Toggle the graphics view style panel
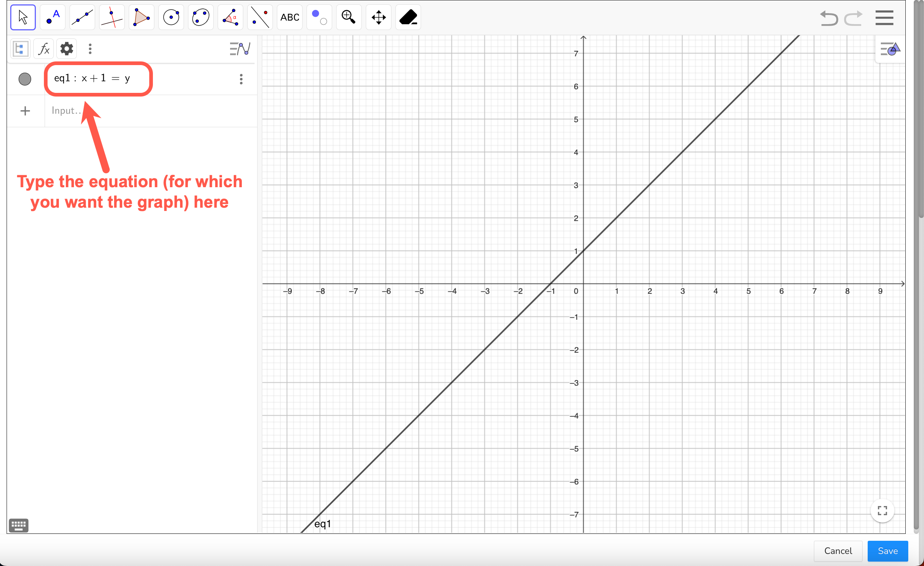 [x=890, y=49]
